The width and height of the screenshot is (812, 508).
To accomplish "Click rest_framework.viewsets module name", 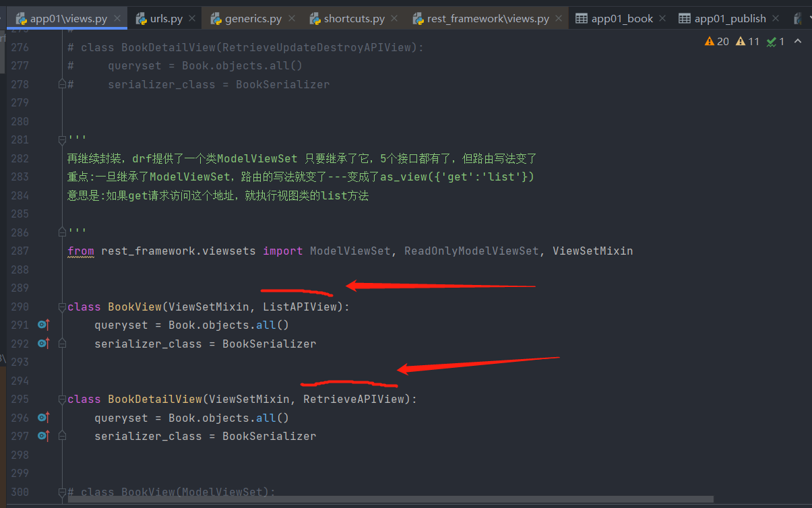I will pyautogui.click(x=179, y=251).
